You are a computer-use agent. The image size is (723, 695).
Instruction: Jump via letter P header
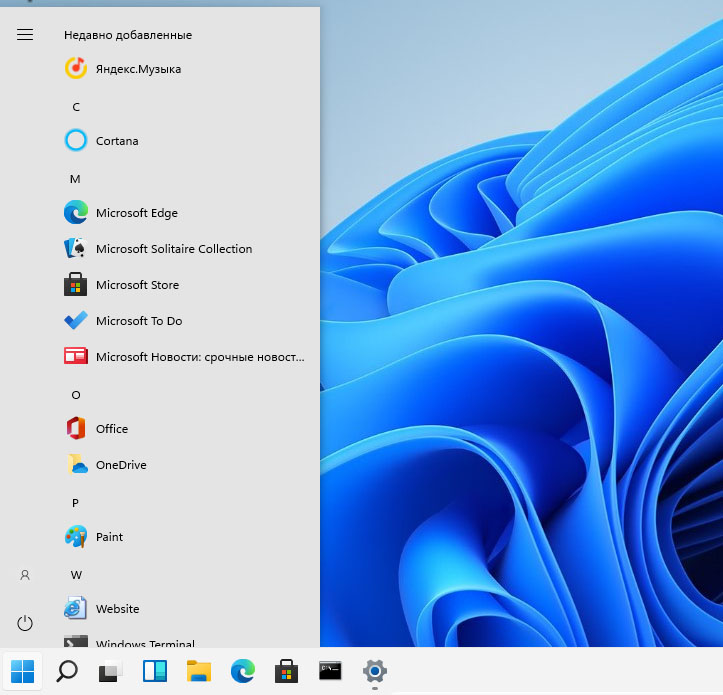pyautogui.click(x=75, y=503)
